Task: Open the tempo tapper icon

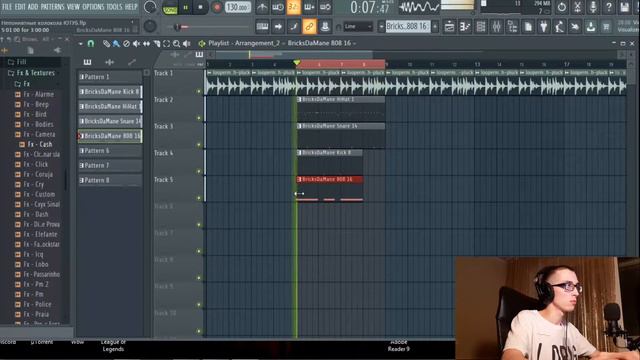Action: (x=559, y=27)
